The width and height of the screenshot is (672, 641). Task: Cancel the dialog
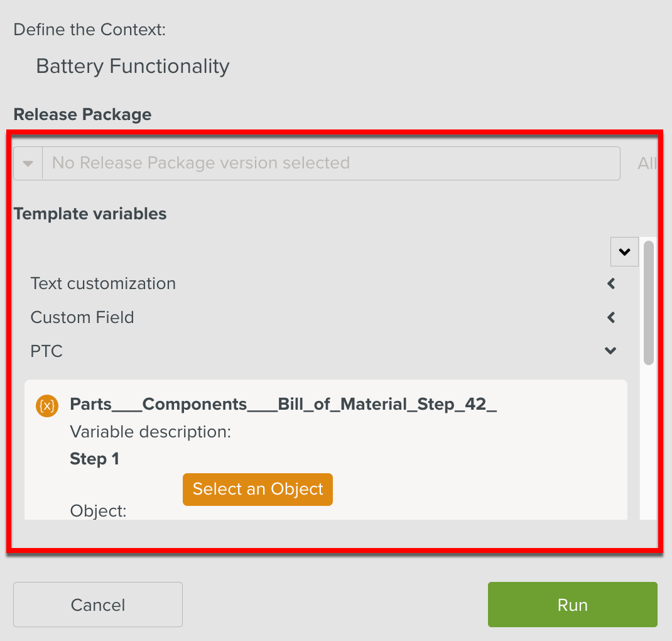[x=98, y=605]
